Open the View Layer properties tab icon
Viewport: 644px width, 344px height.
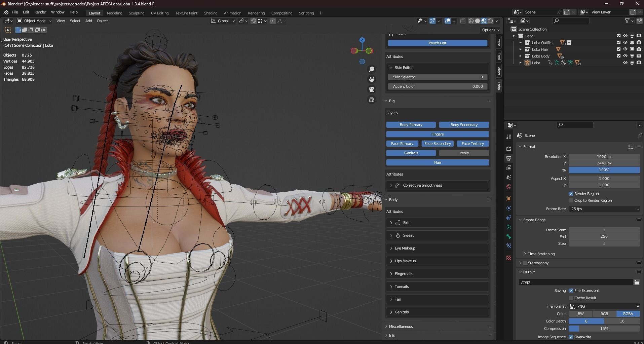pyautogui.click(x=509, y=167)
